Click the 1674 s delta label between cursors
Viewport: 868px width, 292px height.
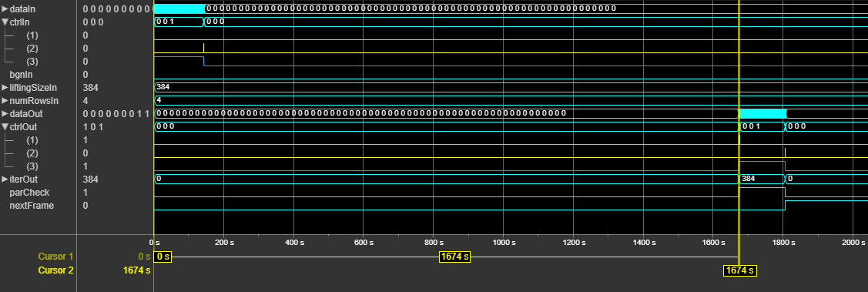click(x=454, y=257)
